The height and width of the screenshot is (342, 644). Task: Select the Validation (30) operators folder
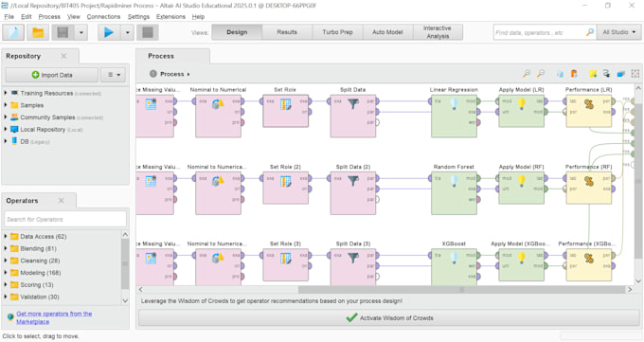coord(40,297)
